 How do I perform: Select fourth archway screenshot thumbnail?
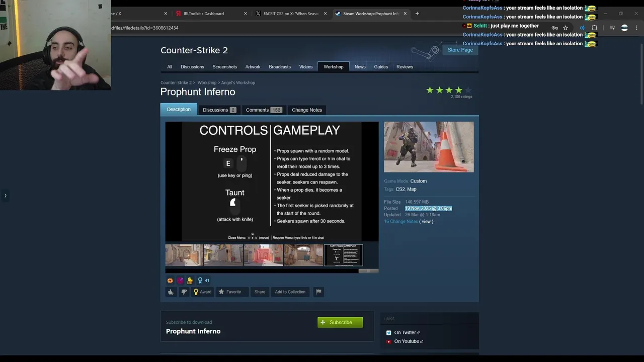click(303, 255)
